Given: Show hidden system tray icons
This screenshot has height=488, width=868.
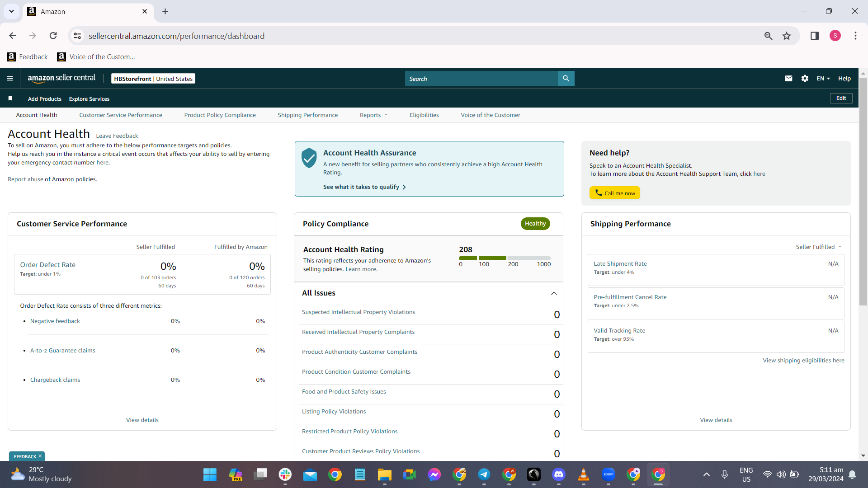Looking at the screenshot, I should [707, 474].
